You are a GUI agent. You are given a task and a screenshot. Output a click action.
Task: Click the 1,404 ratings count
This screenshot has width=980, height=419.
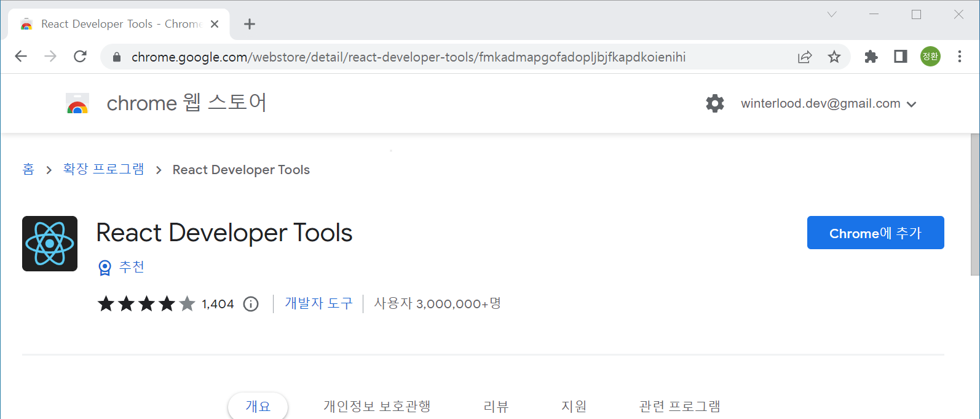pos(218,304)
